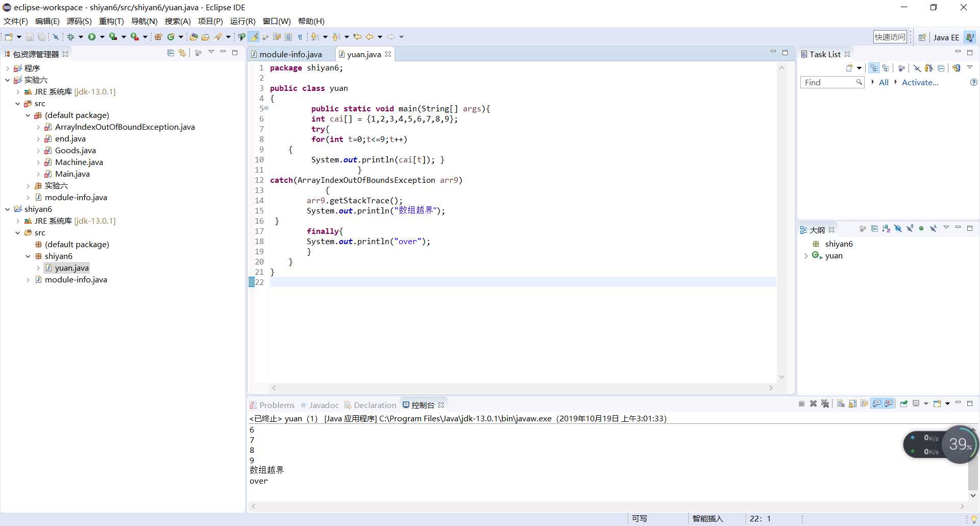980x526 pixels.
Task: Toggle Scheduled view in Task List
Action: [886, 68]
